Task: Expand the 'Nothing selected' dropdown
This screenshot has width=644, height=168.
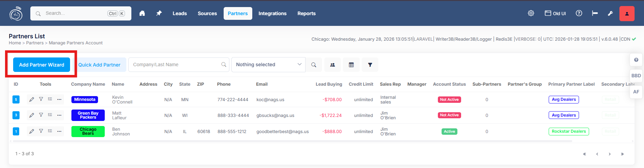Action: coord(268,65)
